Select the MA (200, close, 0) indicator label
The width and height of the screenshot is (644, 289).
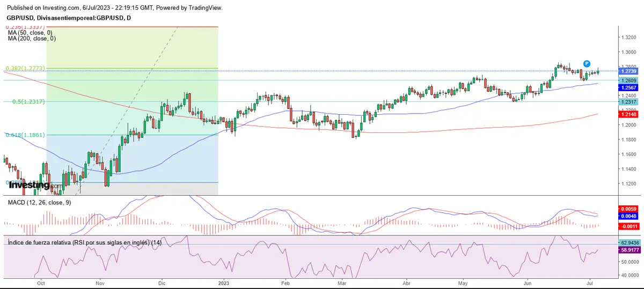coord(32,39)
